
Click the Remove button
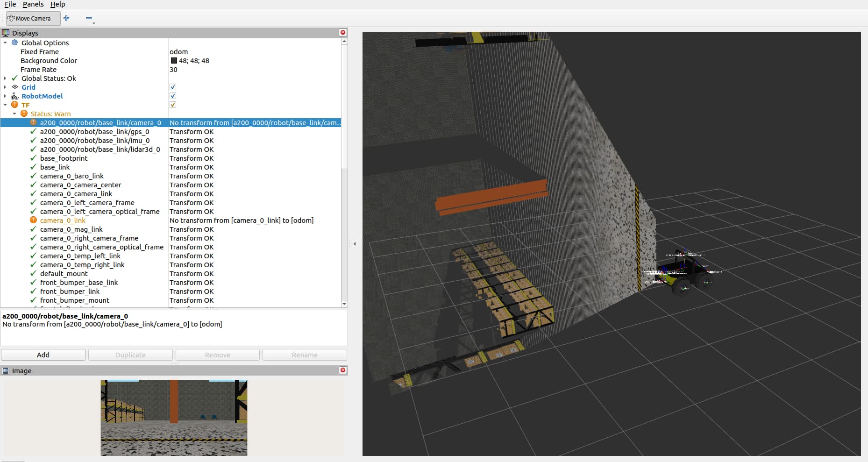pos(218,355)
